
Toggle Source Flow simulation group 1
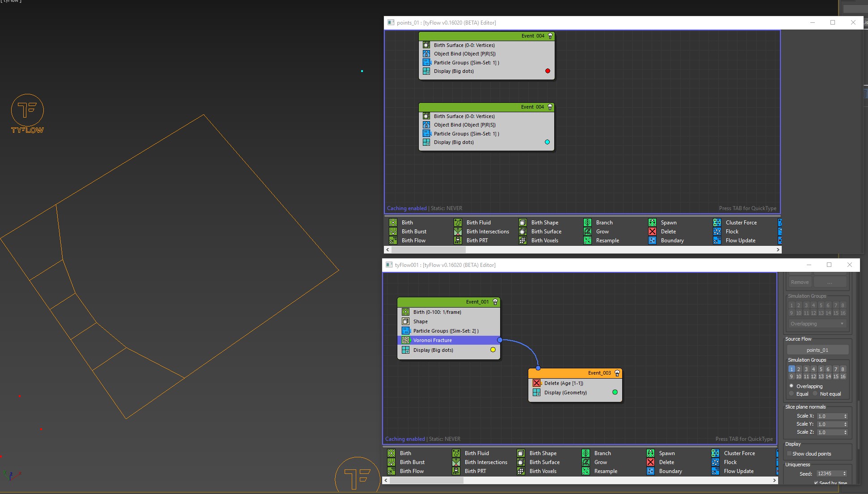click(792, 369)
